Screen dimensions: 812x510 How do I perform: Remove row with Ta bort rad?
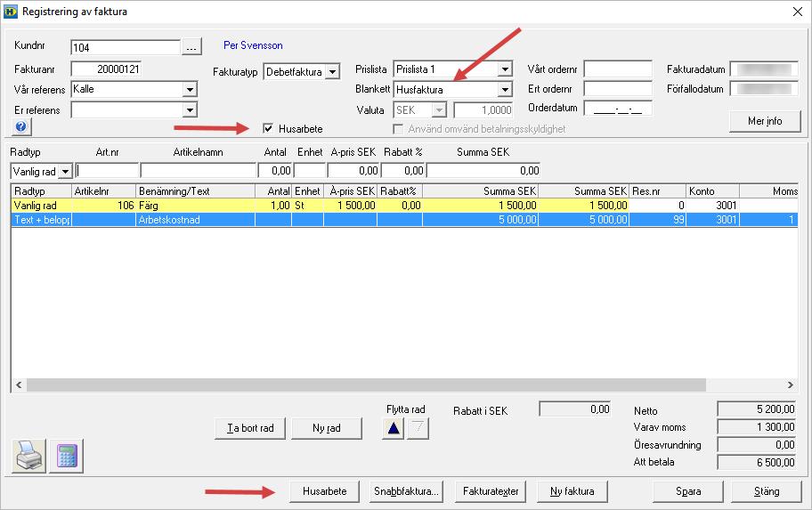point(250,428)
